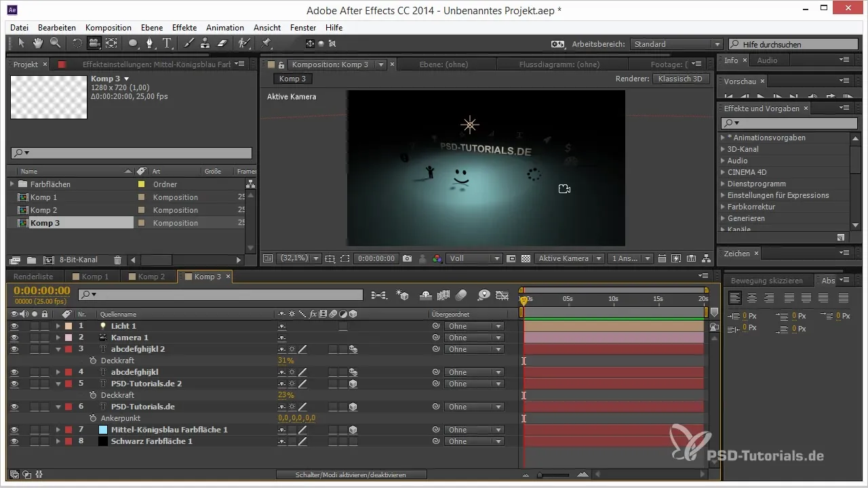This screenshot has width=868, height=488.
Task: Toggle frame blending for timeline layers
Action: click(444, 295)
